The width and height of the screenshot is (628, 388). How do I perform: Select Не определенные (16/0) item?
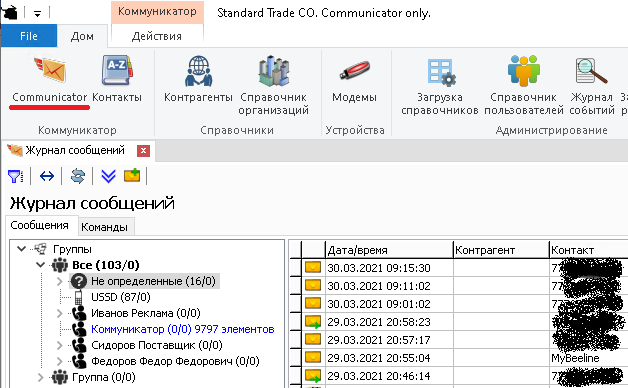coord(153,281)
